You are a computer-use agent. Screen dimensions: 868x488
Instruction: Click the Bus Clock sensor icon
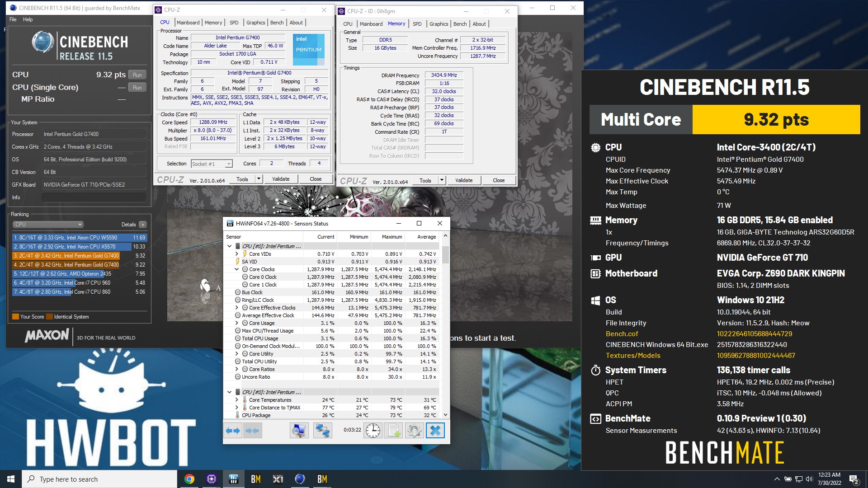(237, 292)
